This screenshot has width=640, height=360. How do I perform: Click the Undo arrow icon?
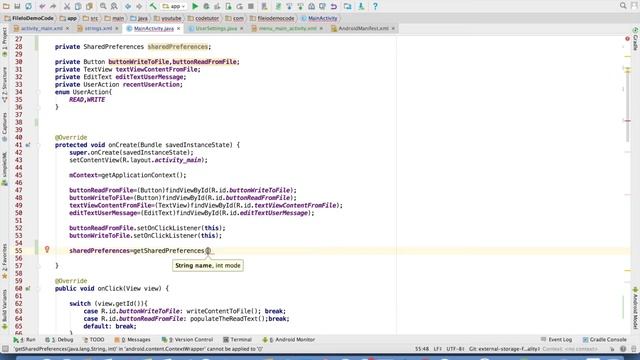pyautogui.click(x=42, y=6)
